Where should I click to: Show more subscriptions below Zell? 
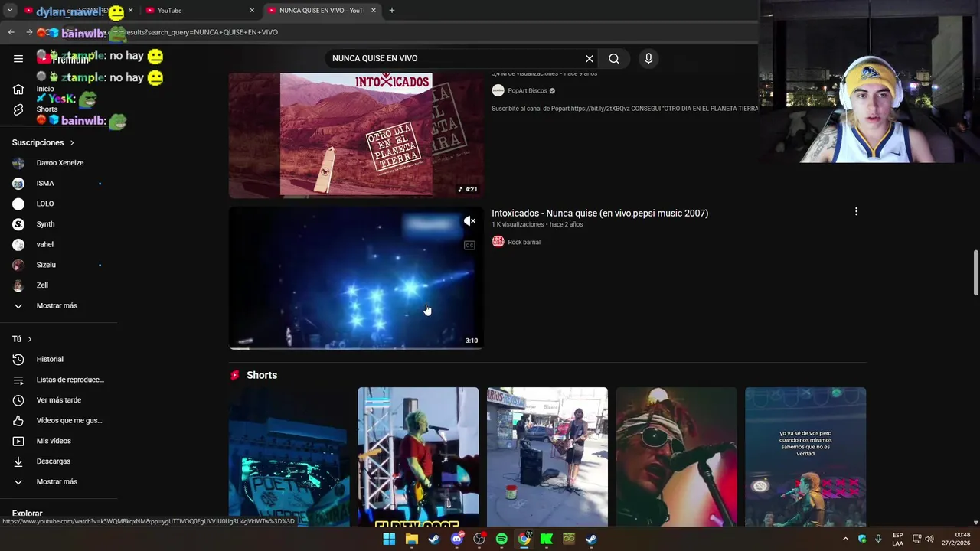(x=58, y=305)
